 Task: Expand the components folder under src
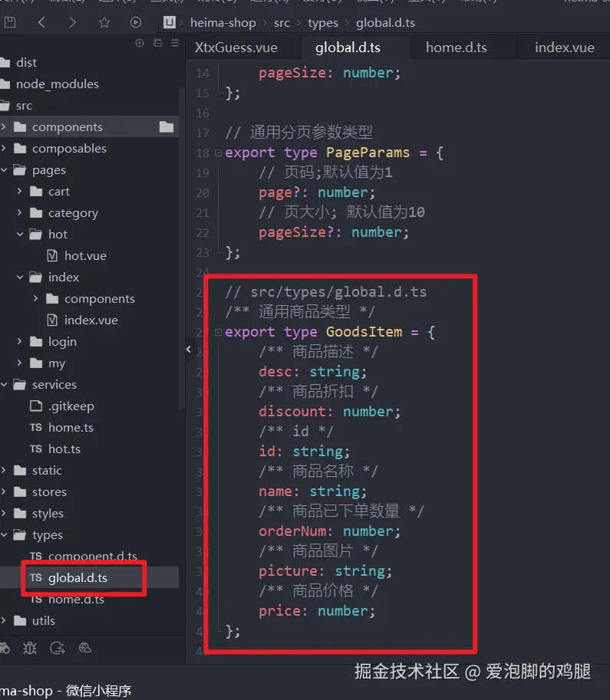(x=4, y=127)
